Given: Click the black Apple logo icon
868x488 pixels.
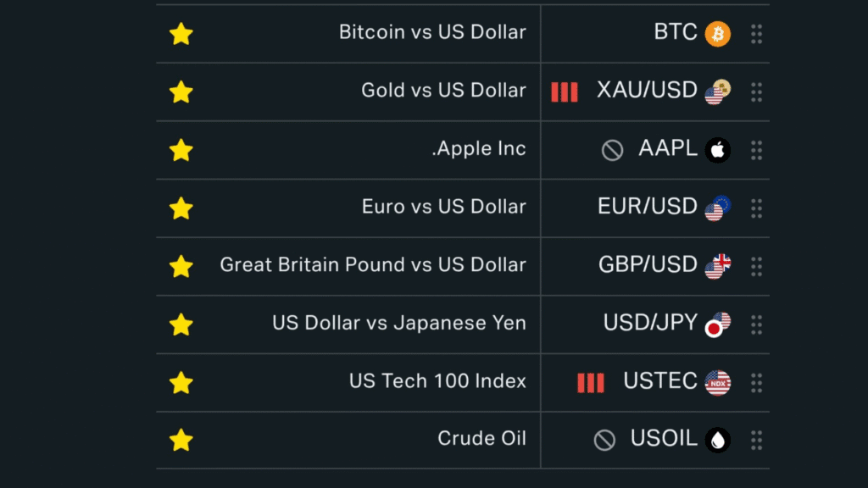Looking at the screenshot, I should tap(717, 150).
